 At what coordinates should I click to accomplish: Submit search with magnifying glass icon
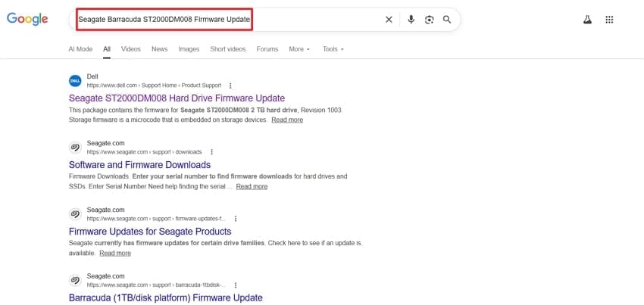tap(447, 20)
